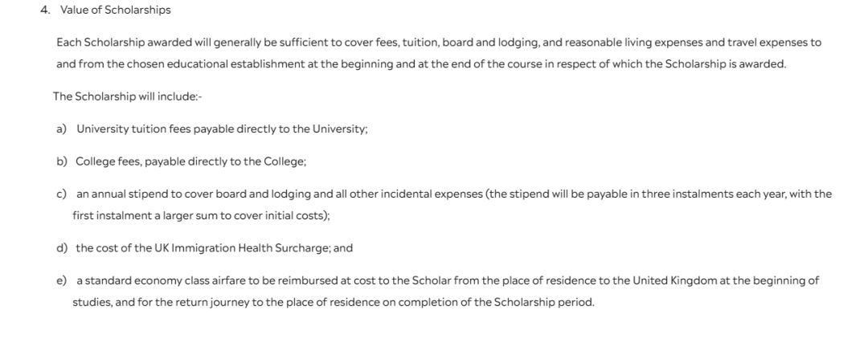Screen dimensions: 868x339
Task: Select list marker 'a)' for University tuition
Action: coord(61,129)
